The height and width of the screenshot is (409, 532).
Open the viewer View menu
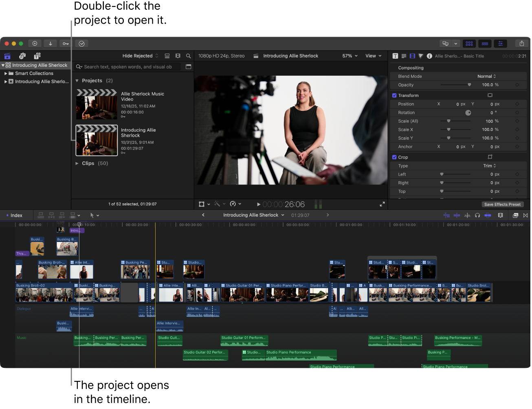pos(373,56)
